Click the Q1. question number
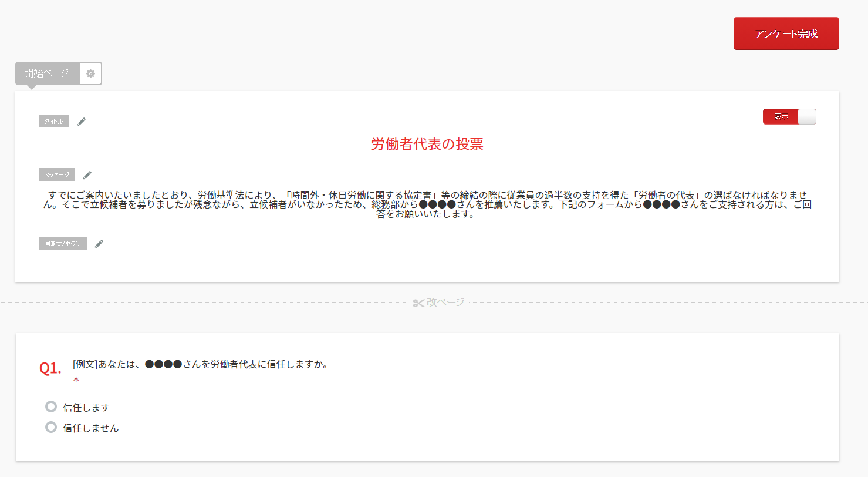Image resolution: width=868 pixels, height=477 pixels. coord(50,368)
